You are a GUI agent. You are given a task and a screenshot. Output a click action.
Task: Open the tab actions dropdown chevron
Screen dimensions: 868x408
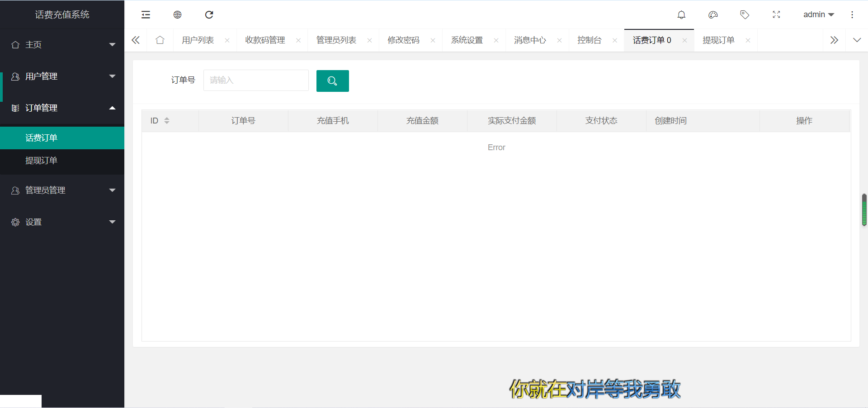(x=857, y=40)
